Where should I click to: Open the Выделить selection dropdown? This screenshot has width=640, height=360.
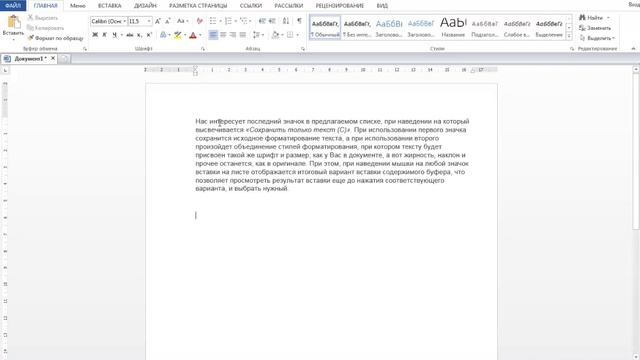pos(597,38)
